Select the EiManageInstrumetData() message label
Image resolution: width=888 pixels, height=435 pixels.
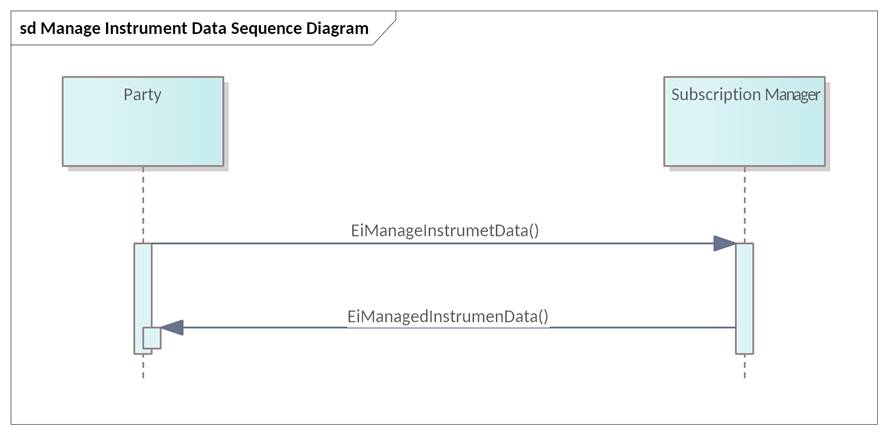point(445,230)
